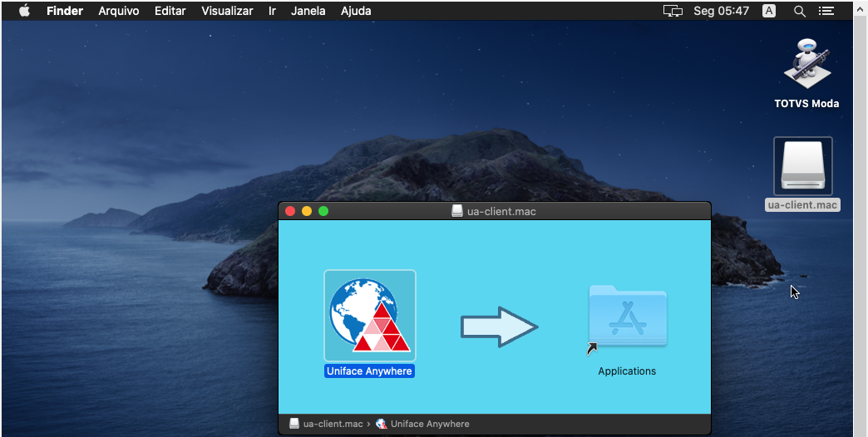Open the Janela menu
This screenshot has height=437, width=868.
(308, 11)
